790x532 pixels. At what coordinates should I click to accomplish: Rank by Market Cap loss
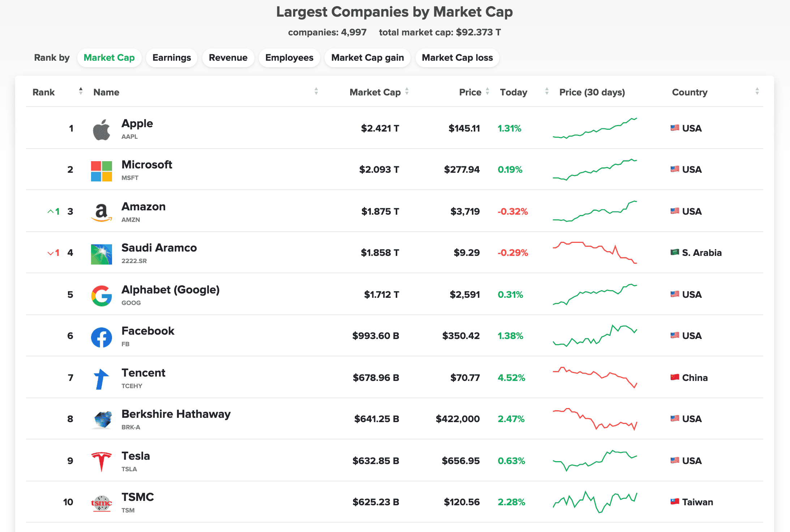click(x=457, y=58)
